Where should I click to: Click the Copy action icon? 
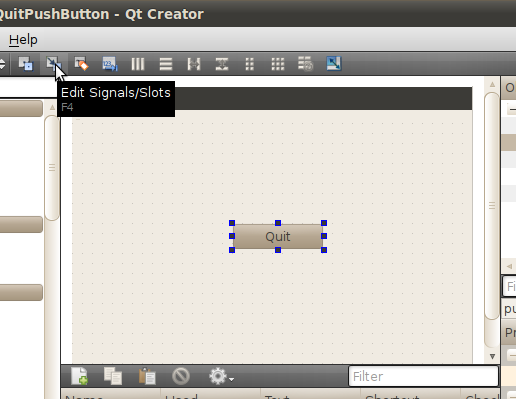113,376
